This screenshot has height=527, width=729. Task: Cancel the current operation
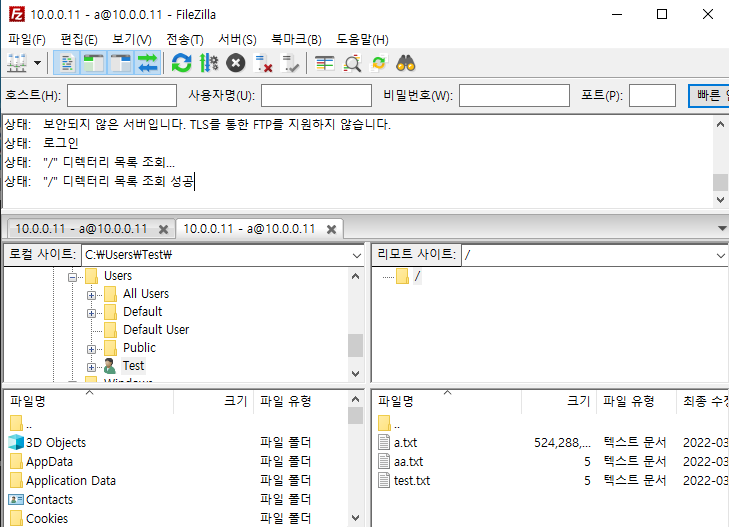(x=236, y=63)
